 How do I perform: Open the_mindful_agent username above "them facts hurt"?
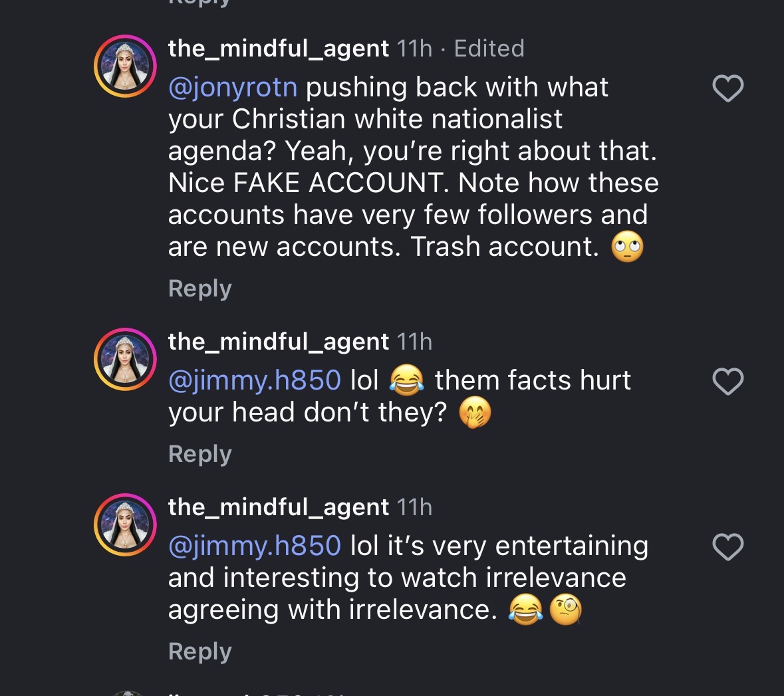(x=278, y=342)
